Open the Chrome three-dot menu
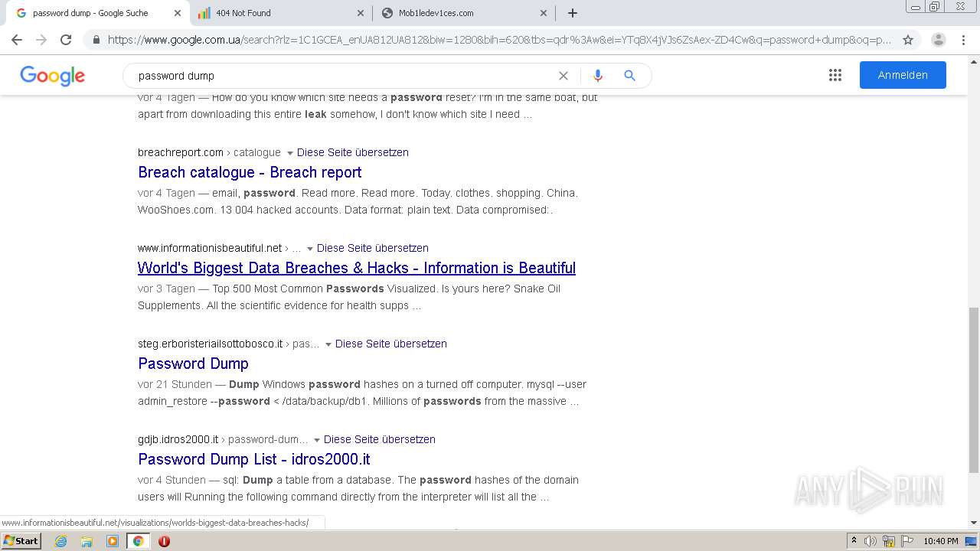 pos(963,40)
